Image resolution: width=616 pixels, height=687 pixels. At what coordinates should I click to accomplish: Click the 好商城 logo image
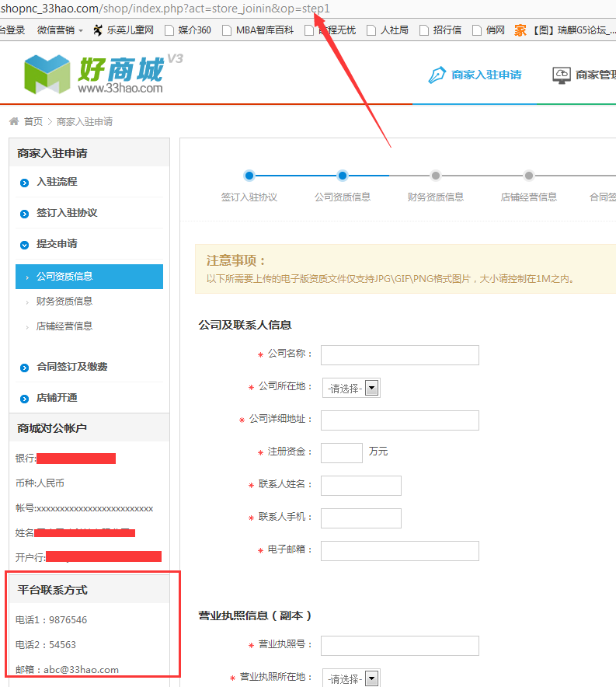click(x=103, y=74)
